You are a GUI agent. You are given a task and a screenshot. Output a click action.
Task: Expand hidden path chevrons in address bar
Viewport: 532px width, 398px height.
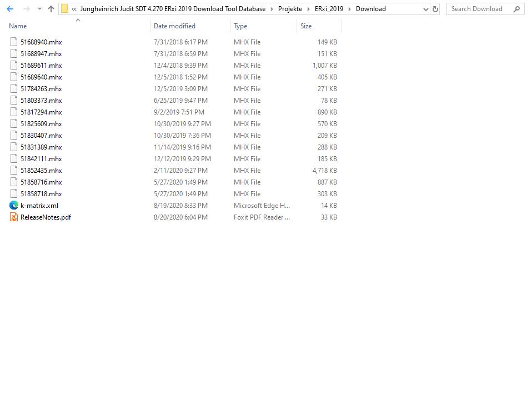coord(74,9)
